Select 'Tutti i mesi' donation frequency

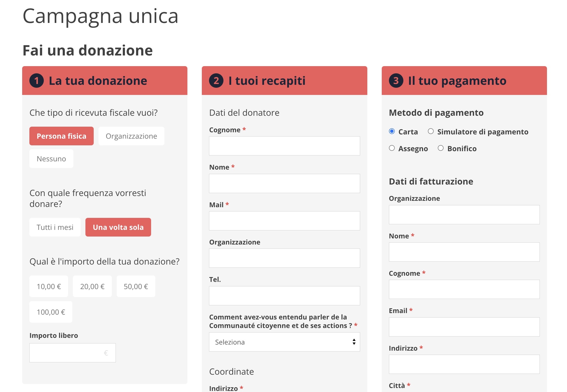(x=54, y=227)
